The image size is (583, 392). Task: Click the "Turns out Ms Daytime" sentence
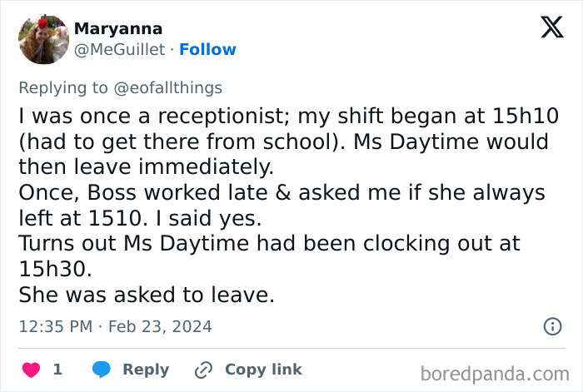tap(269, 244)
